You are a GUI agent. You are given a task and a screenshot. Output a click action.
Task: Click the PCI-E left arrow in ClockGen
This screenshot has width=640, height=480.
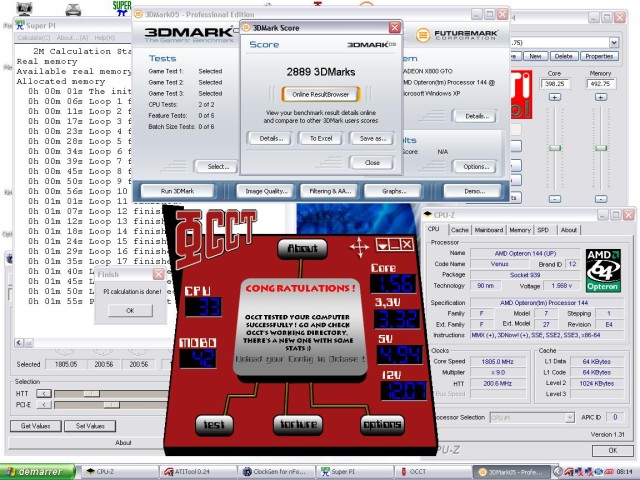(x=44, y=404)
